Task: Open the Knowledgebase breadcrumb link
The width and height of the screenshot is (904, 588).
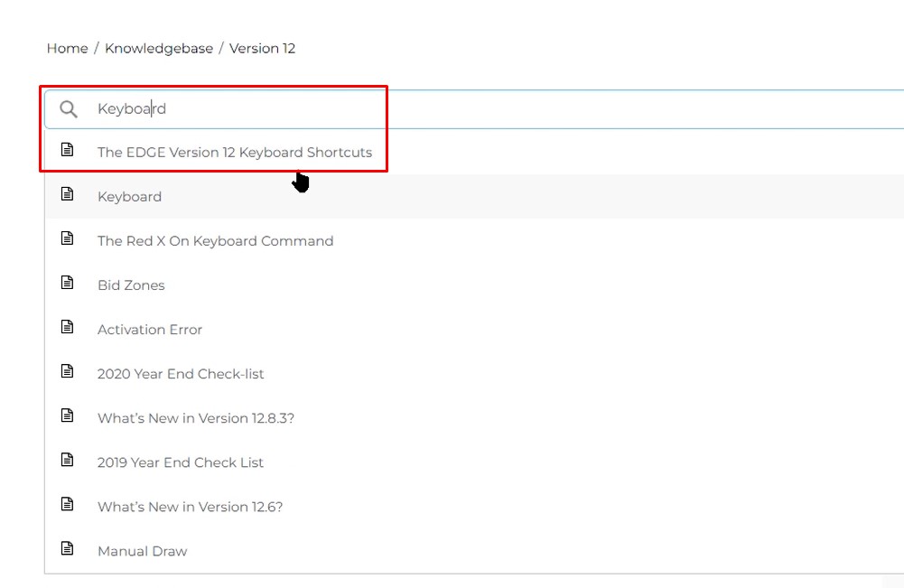Action: coord(159,49)
